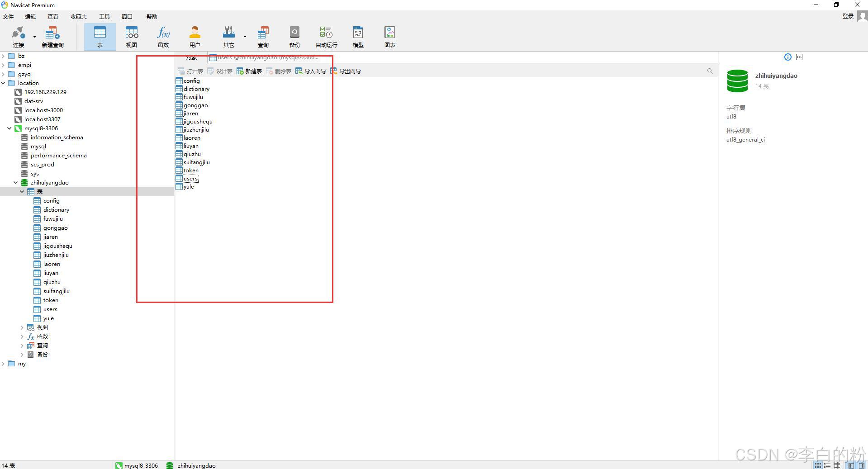Click 新建表 new table button
Screen dimensions: 868x469
coord(249,71)
